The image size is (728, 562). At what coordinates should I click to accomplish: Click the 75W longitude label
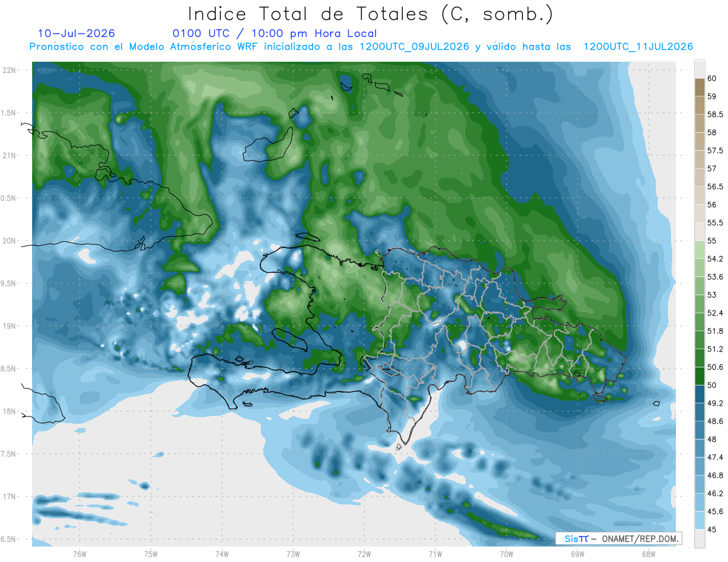[x=150, y=555]
